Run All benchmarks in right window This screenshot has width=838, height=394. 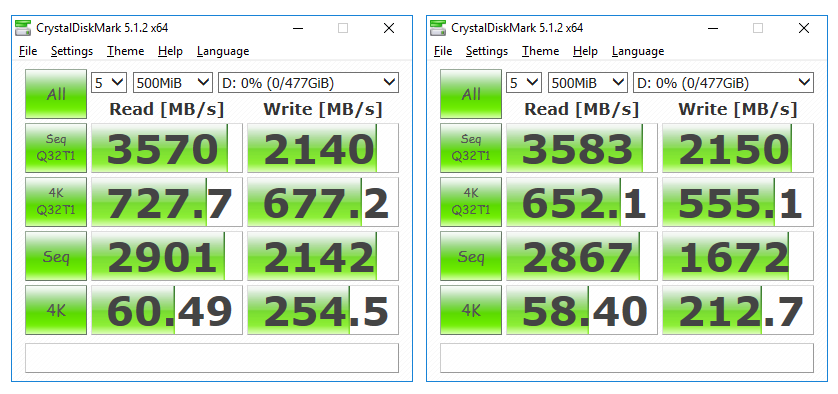[471, 94]
